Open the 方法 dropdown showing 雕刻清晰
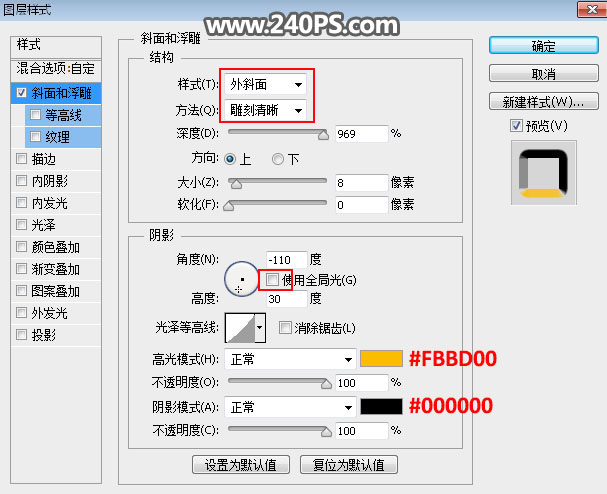The width and height of the screenshot is (607, 494). 265,110
